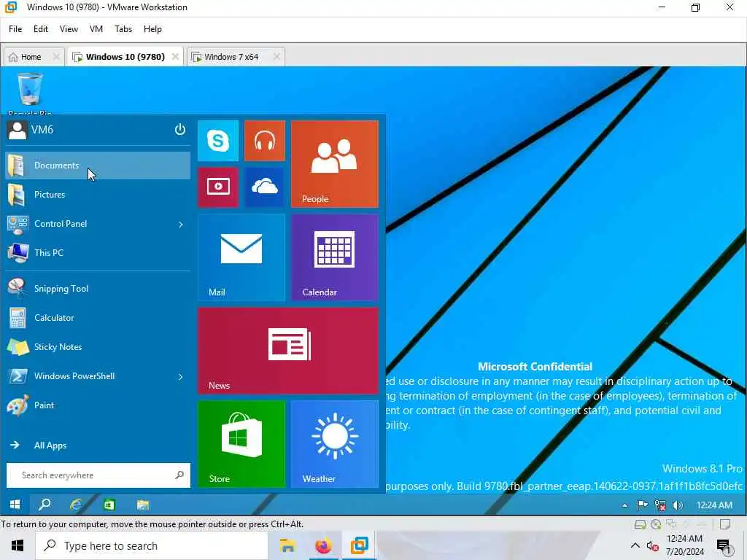Open This PC from Start menu
Viewport: 747px width, 560px height.
pos(98,253)
